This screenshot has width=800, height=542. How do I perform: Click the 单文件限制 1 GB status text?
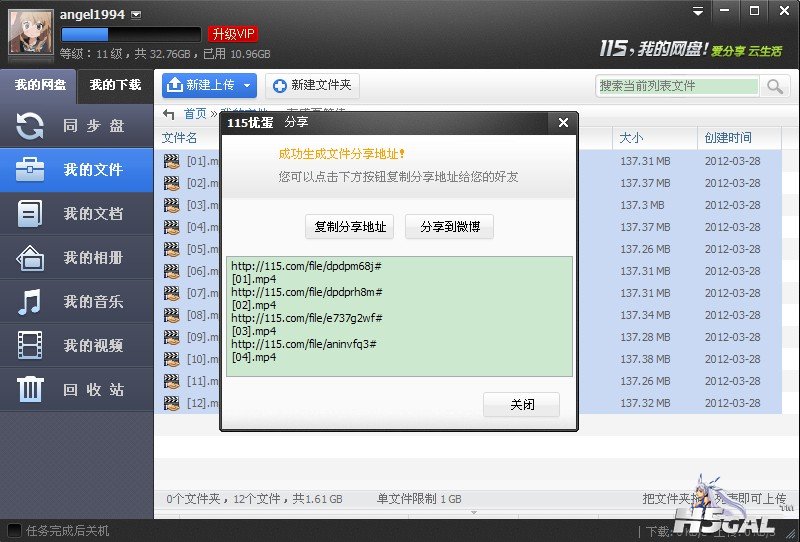point(419,499)
